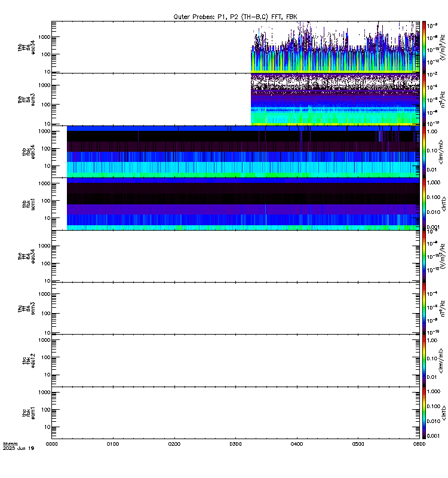Screen dimensions: 448x478
Task: Click the thb fbk edc34 filter bank plot
Action: [x=243, y=152]
